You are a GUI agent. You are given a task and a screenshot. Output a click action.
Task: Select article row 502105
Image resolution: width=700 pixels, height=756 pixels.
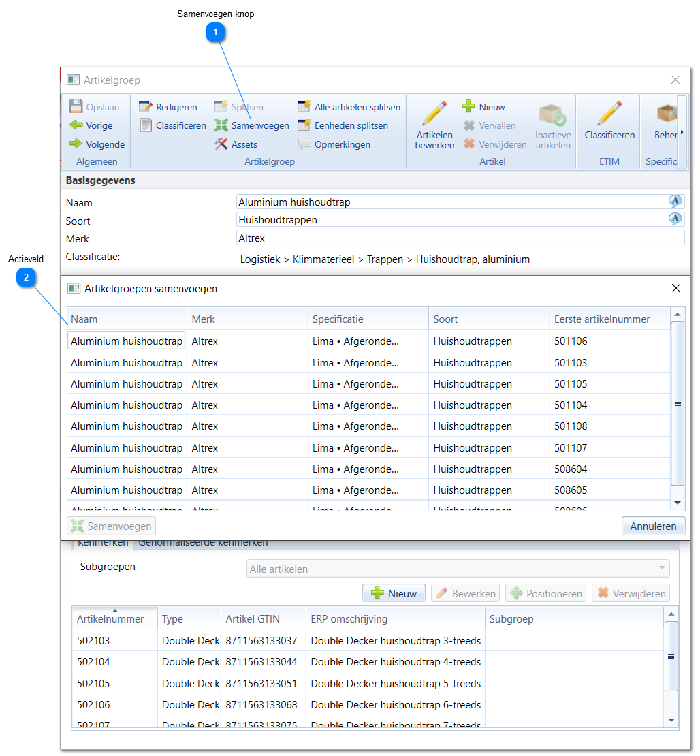368,684
